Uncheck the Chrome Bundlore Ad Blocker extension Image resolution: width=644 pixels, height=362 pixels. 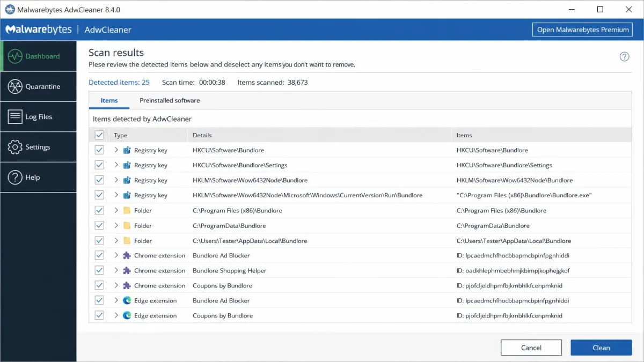[x=99, y=255]
